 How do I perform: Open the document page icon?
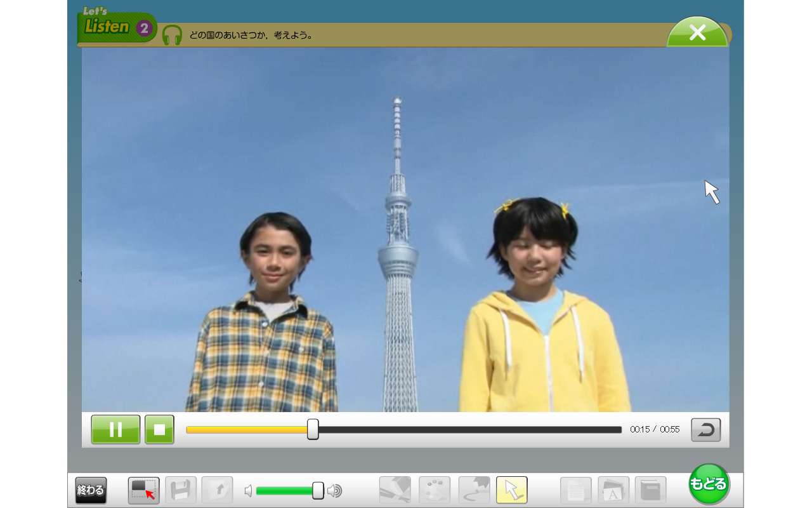pyautogui.click(x=576, y=490)
